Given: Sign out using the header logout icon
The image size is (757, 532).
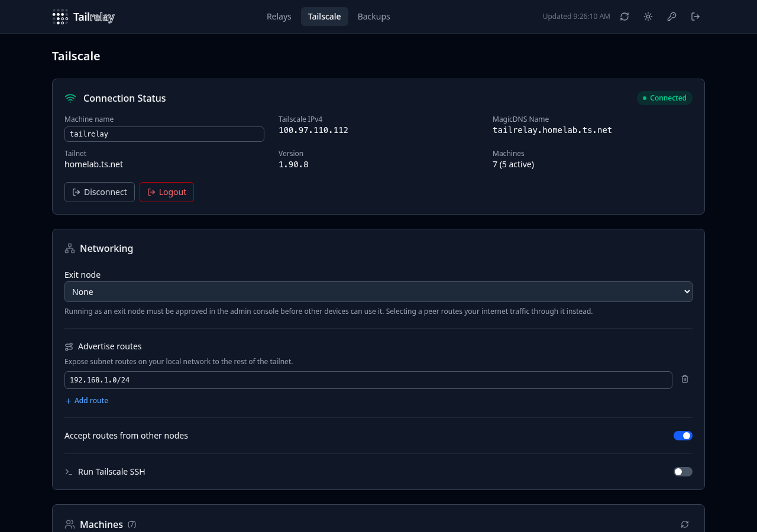Looking at the screenshot, I should pos(695,17).
